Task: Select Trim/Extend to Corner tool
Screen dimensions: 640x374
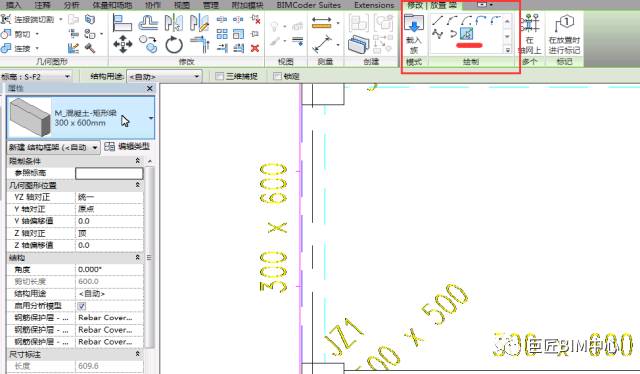Action: 200,45
